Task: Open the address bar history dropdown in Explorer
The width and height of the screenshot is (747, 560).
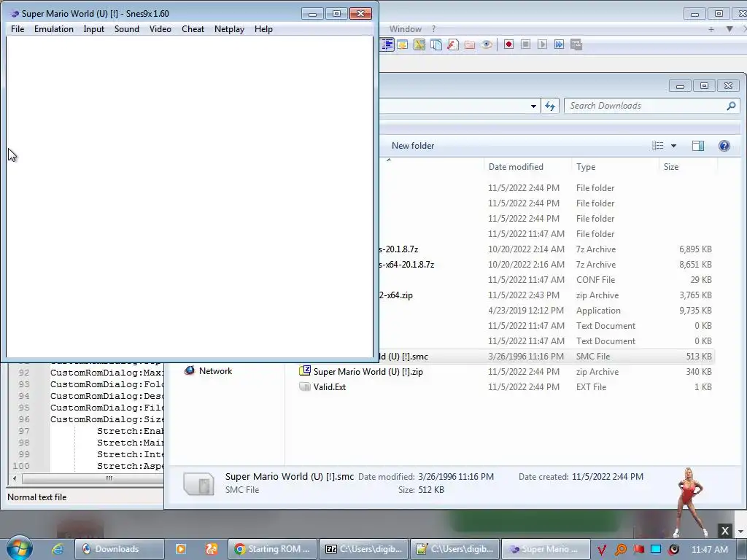Action: coord(533,106)
